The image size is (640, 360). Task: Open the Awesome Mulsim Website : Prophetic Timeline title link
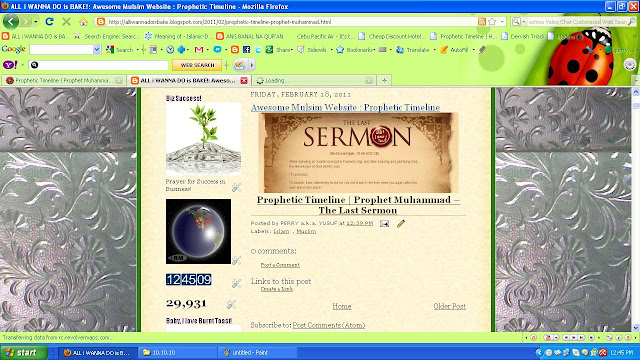coord(345,107)
